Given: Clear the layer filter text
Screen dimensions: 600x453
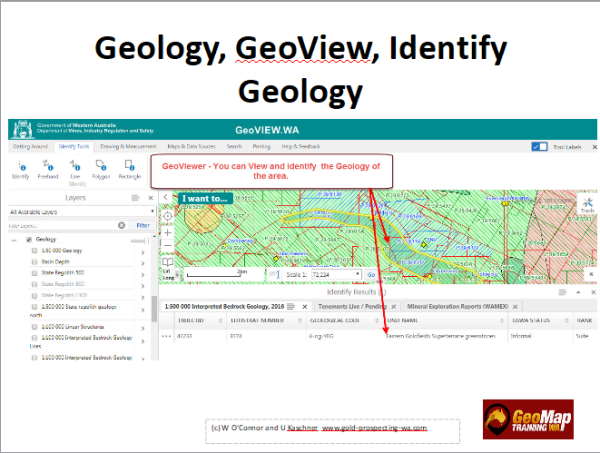Looking at the screenshot, I should tap(122, 225).
